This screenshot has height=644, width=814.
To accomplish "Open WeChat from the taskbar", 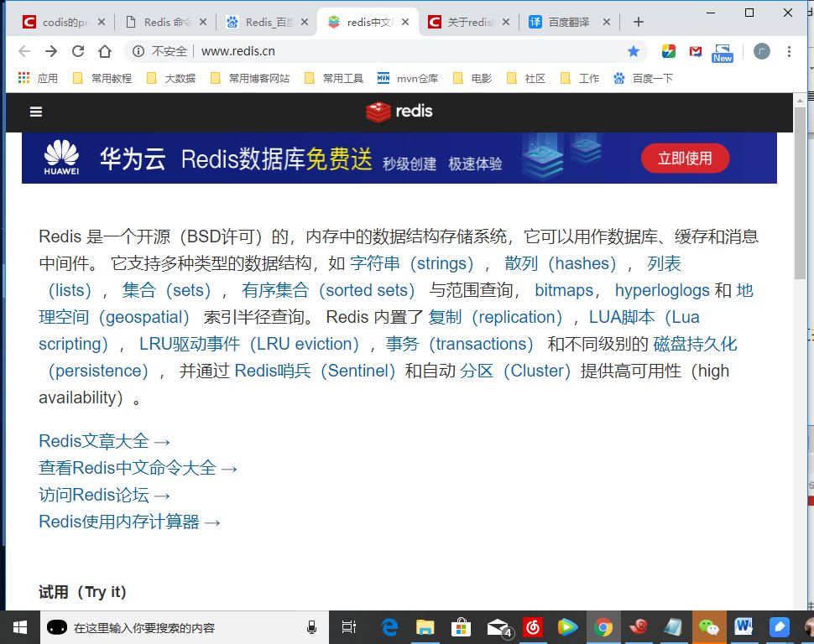I will click(x=708, y=627).
